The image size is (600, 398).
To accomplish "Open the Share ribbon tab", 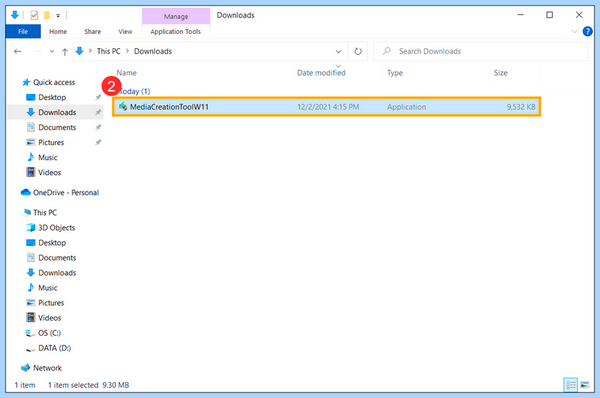I will 93,31.
